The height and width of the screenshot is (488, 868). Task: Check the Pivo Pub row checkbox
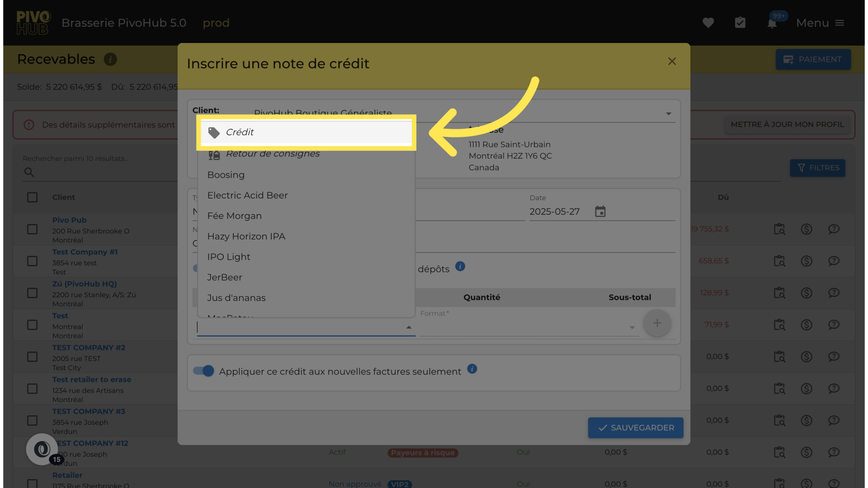coord(32,229)
